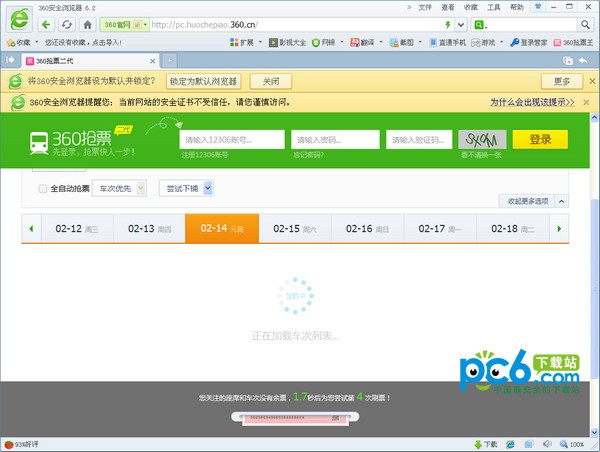Screen dimensions: 600x452
Task: Focus the 12306 account input field
Action: (232, 139)
